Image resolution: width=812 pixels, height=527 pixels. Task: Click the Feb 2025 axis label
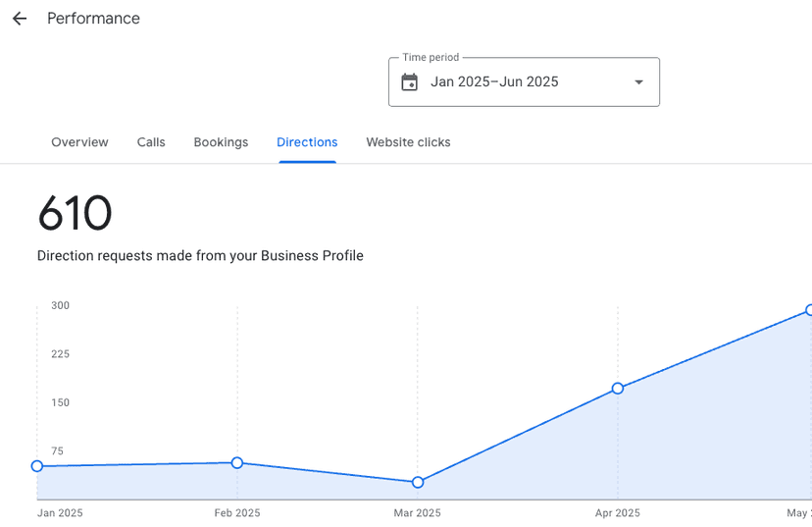coord(237,513)
